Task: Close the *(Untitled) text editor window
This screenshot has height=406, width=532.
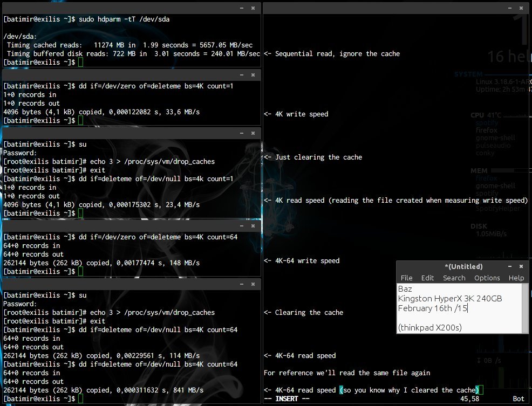Action: pyautogui.click(x=521, y=266)
